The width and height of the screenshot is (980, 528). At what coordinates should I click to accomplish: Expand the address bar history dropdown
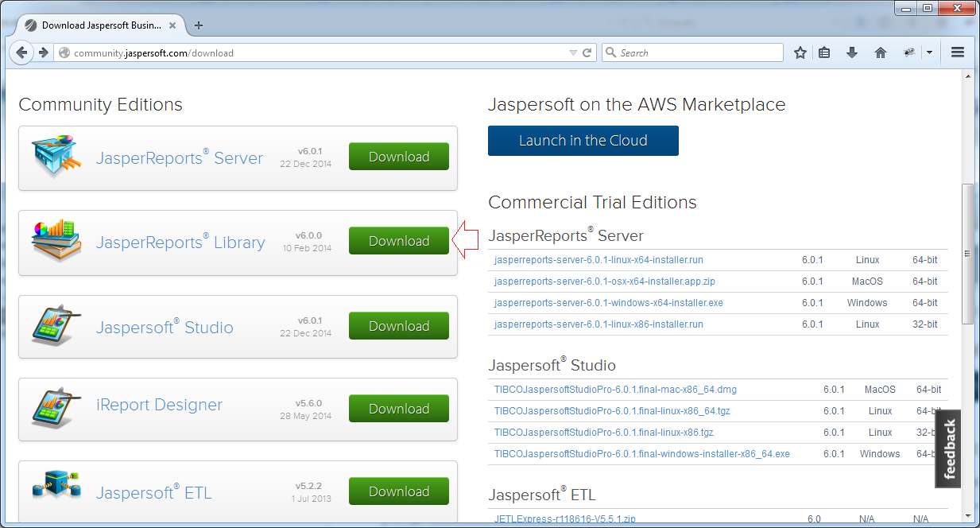(574, 52)
